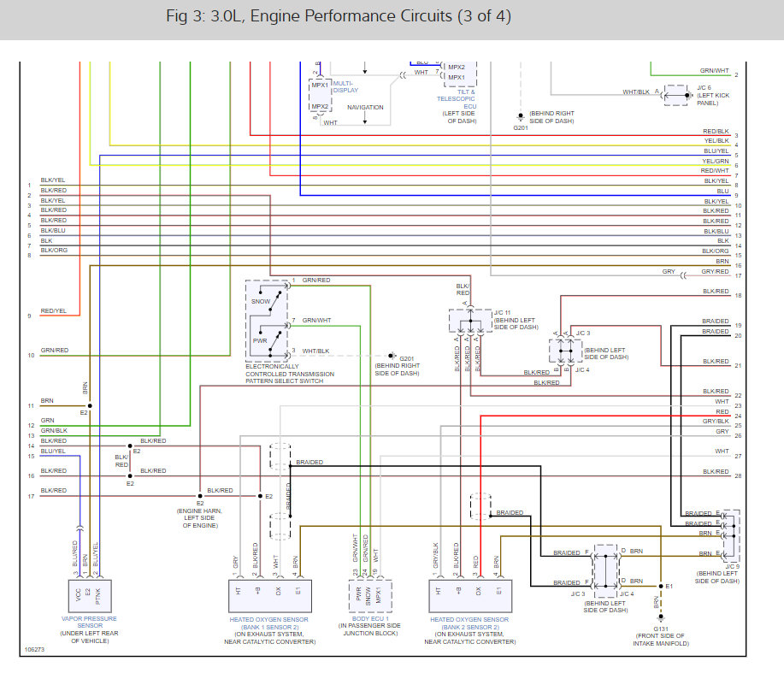Click the MULTI-DISPLAY label
Image resolution: width=784 pixels, height=673 pixels.
[x=345, y=87]
